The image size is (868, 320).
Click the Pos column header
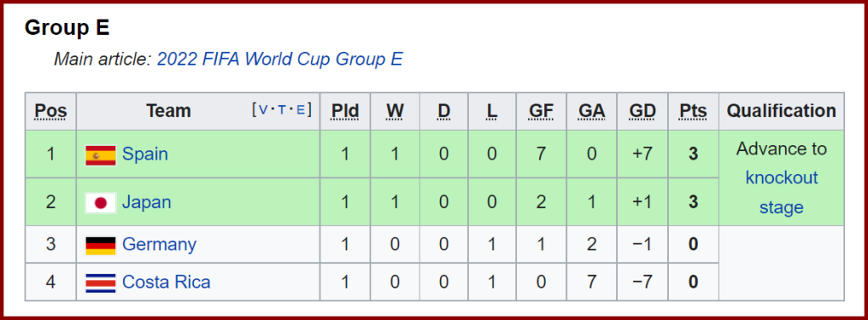(x=50, y=111)
